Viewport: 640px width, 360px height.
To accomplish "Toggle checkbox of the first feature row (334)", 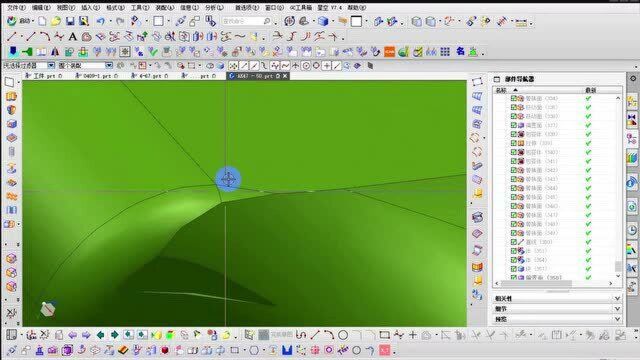I will point(514,98).
